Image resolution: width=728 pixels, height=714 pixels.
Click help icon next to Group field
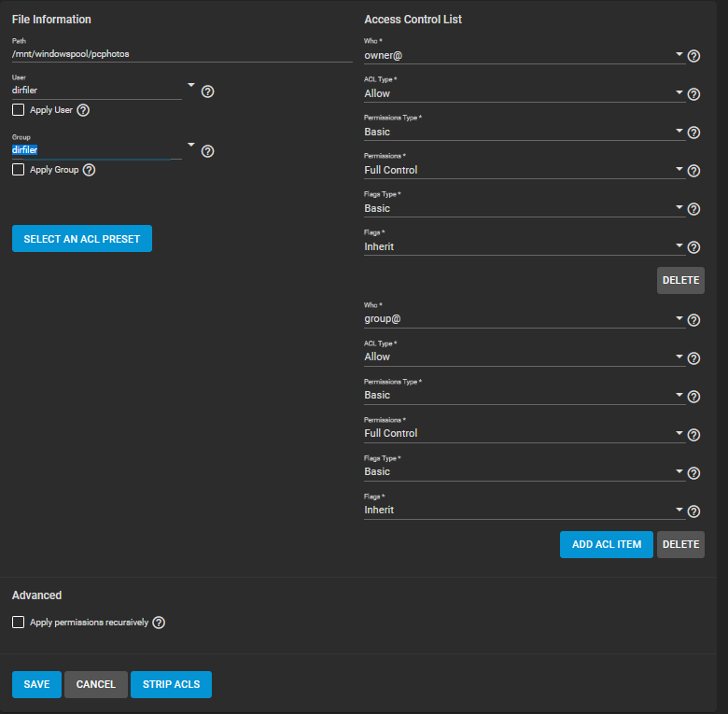tap(207, 151)
